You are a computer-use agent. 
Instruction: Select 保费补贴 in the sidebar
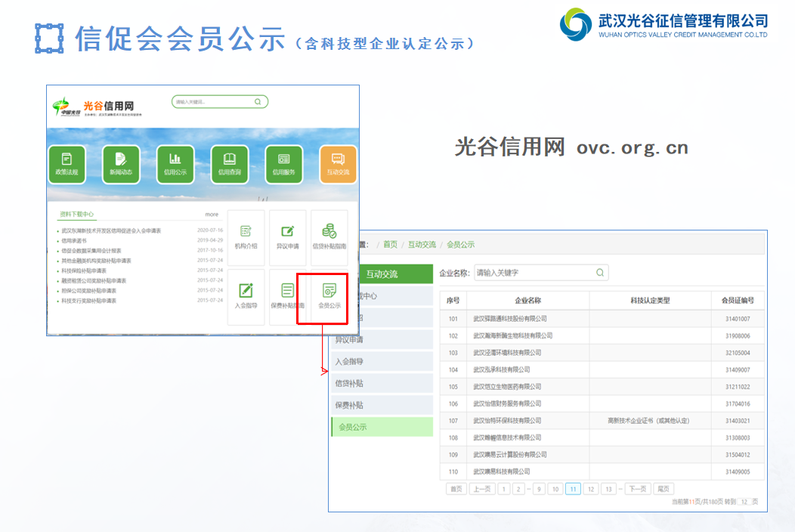tap(382, 405)
